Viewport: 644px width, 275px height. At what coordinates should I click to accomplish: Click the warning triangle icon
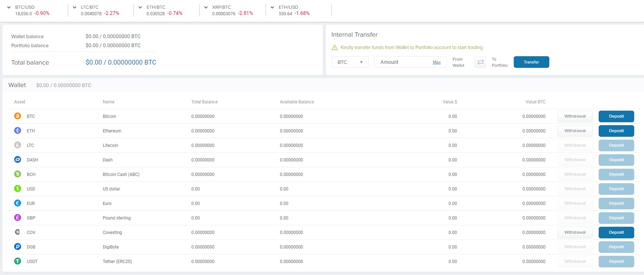pos(335,48)
